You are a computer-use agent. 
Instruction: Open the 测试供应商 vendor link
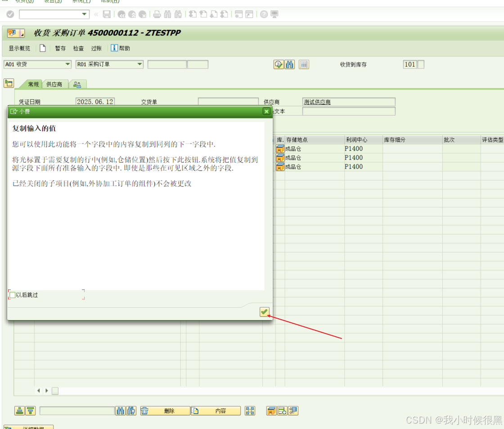click(x=317, y=102)
